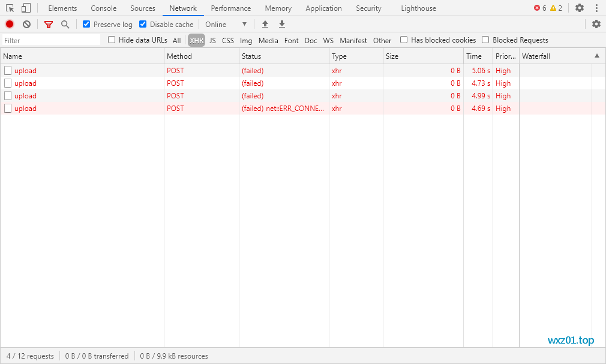606x364 pixels.
Task: Click the 0 B / 0 B transferred text
Action: click(x=97, y=356)
